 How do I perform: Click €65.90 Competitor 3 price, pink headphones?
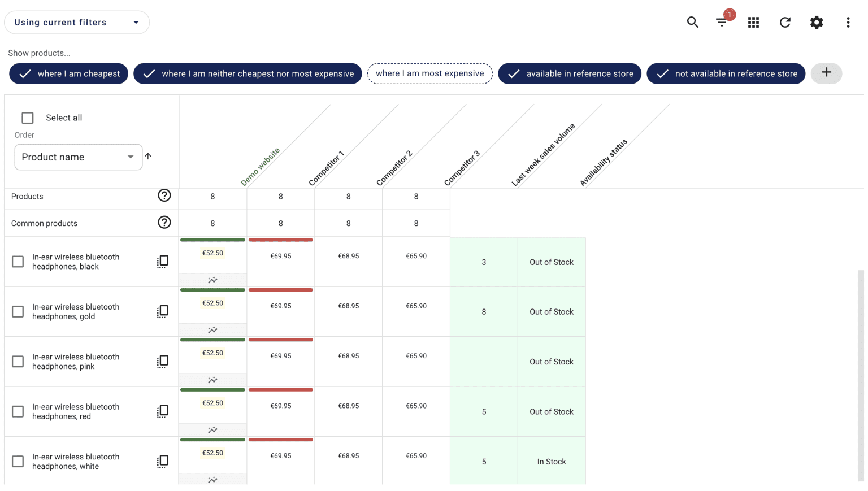[x=416, y=356]
